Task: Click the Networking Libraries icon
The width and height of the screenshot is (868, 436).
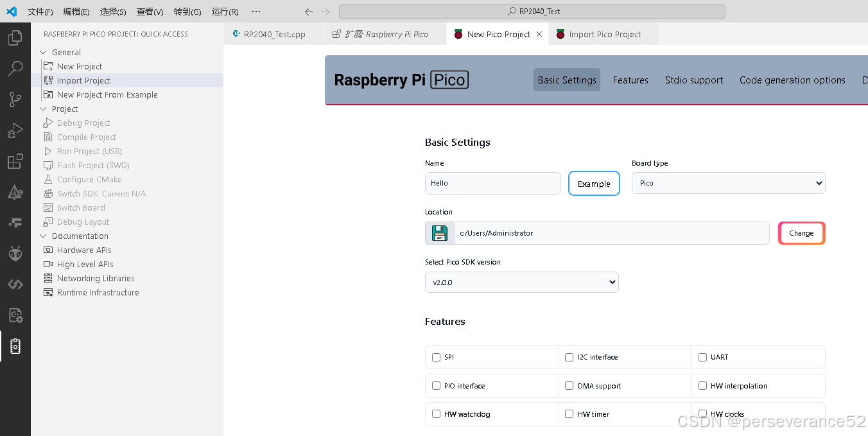Action: pyautogui.click(x=48, y=278)
